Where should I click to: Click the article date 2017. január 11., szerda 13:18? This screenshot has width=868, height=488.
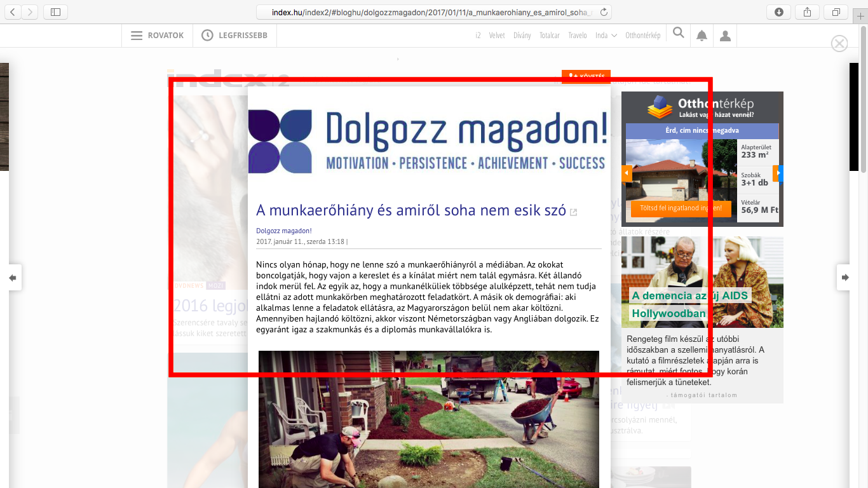pyautogui.click(x=300, y=241)
